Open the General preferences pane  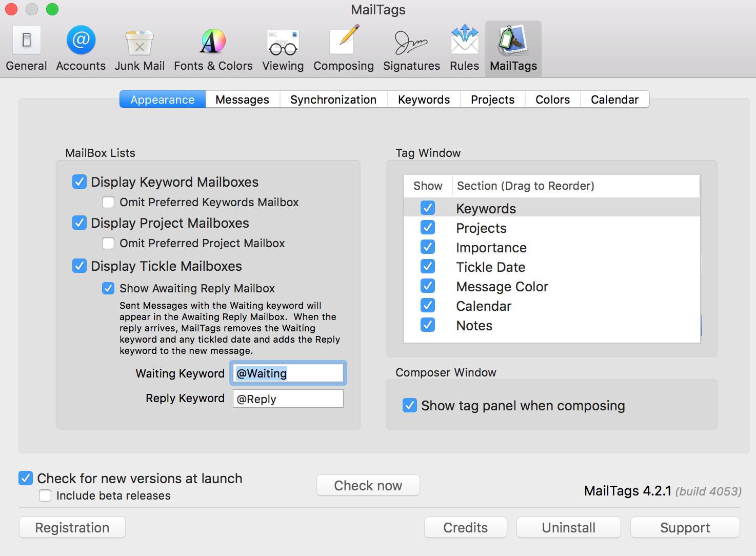point(26,49)
